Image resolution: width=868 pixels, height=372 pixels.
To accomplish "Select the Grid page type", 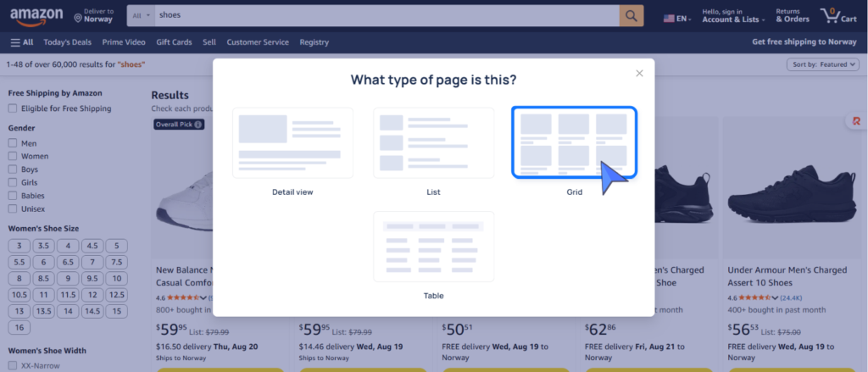I will pyautogui.click(x=574, y=143).
